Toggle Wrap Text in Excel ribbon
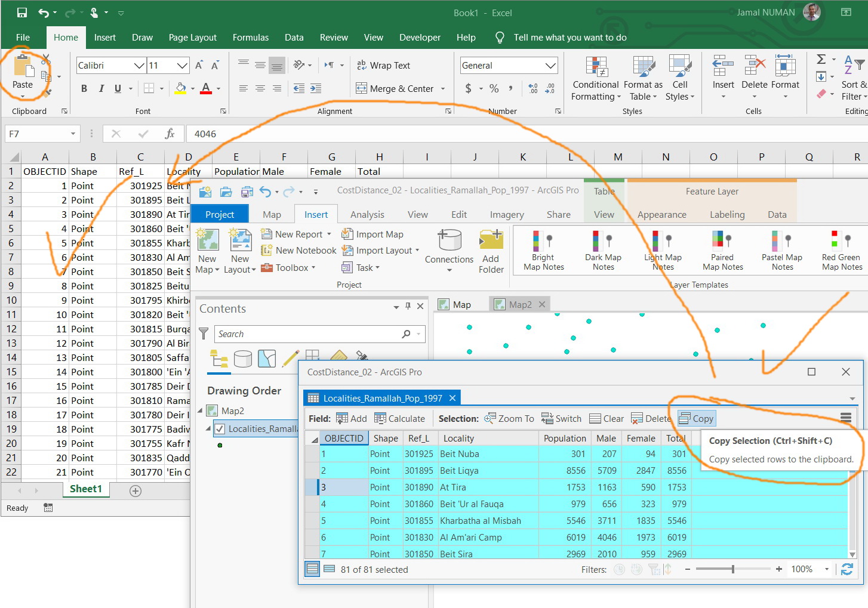This screenshot has height=608, width=868. (383, 66)
